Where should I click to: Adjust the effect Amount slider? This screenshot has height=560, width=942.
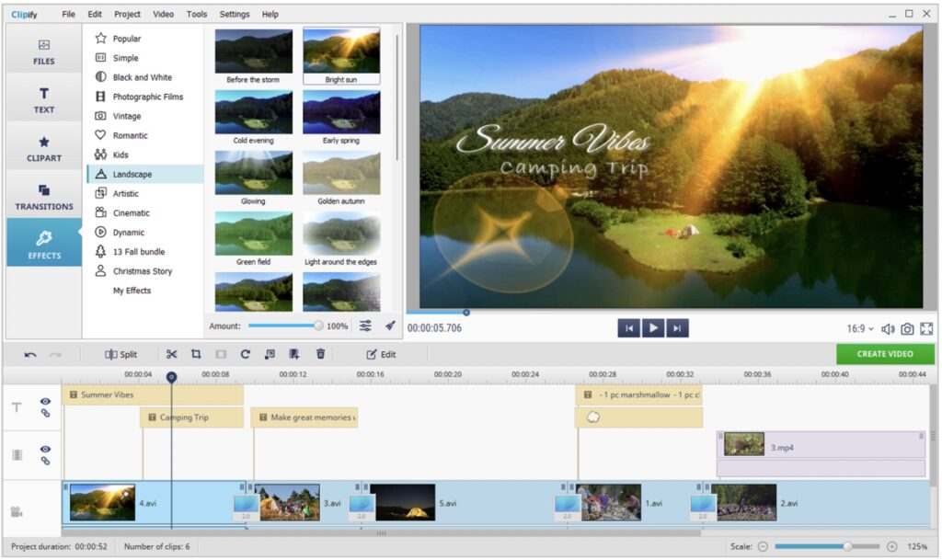click(x=318, y=326)
